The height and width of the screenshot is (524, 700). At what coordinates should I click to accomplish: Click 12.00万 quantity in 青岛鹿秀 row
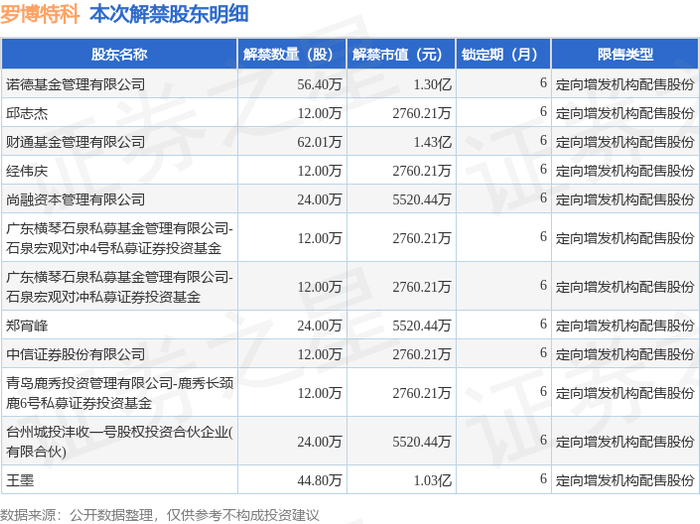(320, 393)
